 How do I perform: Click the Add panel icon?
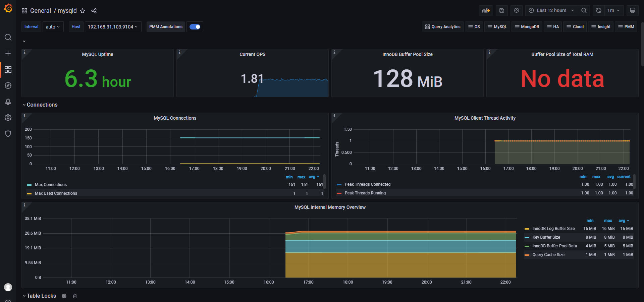coord(486,10)
